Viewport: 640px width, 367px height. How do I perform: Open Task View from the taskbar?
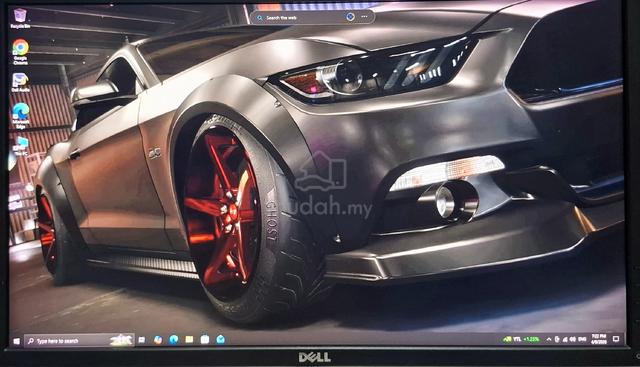point(142,340)
